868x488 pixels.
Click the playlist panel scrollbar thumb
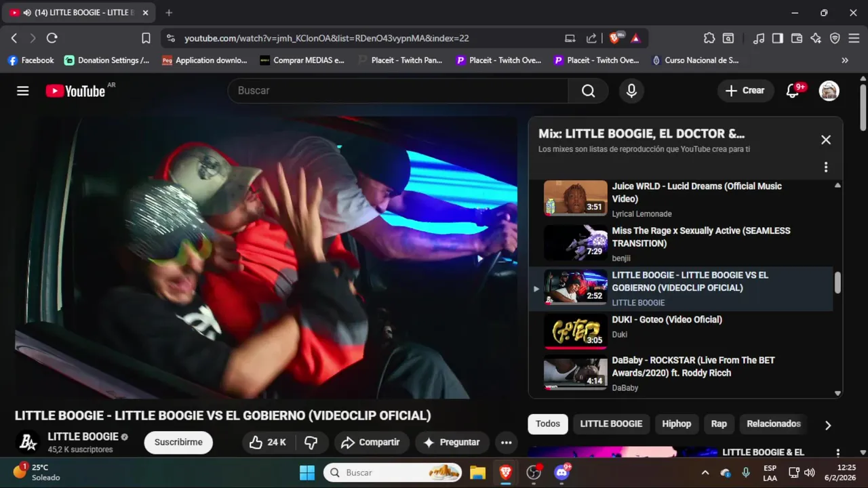(x=837, y=283)
